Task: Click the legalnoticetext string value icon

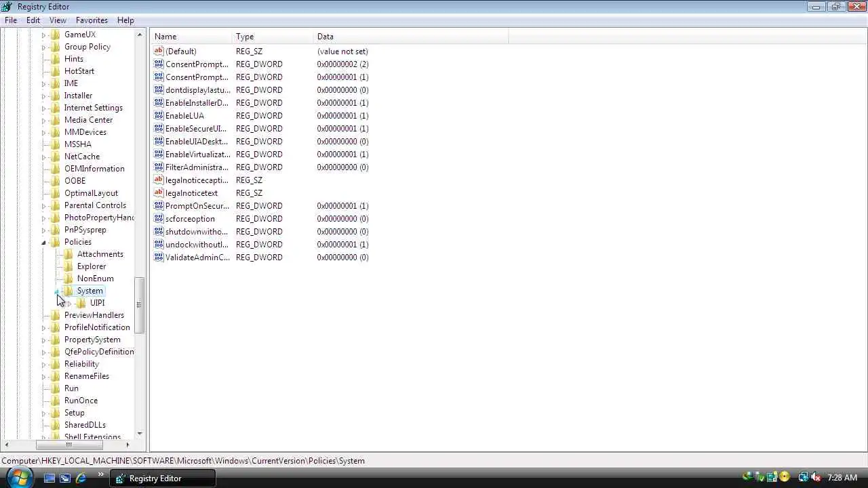Action: pyautogui.click(x=159, y=193)
